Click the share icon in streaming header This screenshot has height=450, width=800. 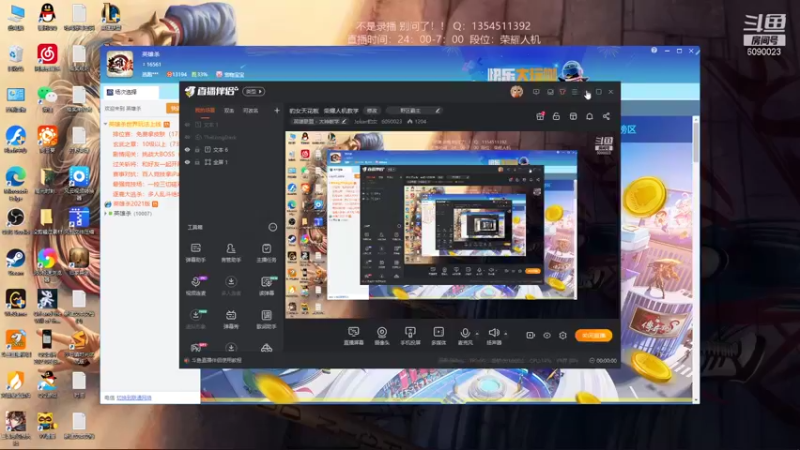click(606, 116)
